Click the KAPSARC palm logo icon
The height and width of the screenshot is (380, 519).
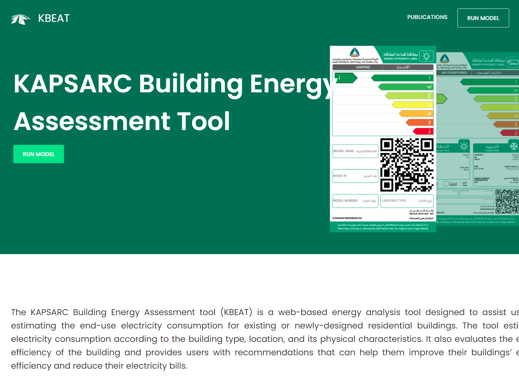20,19
